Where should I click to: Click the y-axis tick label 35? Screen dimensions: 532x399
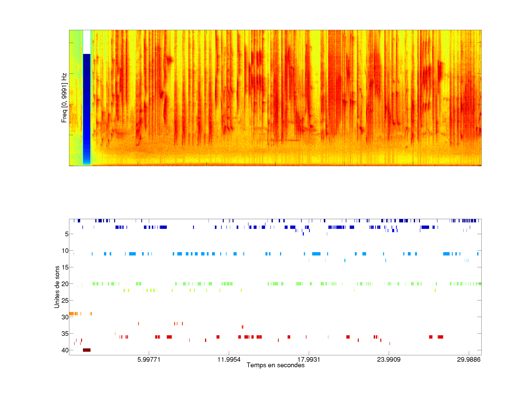pos(65,334)
